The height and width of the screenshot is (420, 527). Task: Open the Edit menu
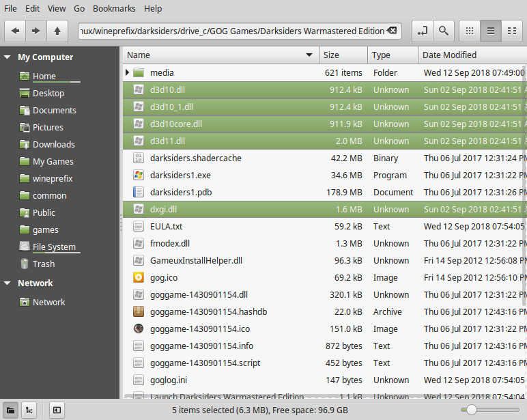click(32, 8)
